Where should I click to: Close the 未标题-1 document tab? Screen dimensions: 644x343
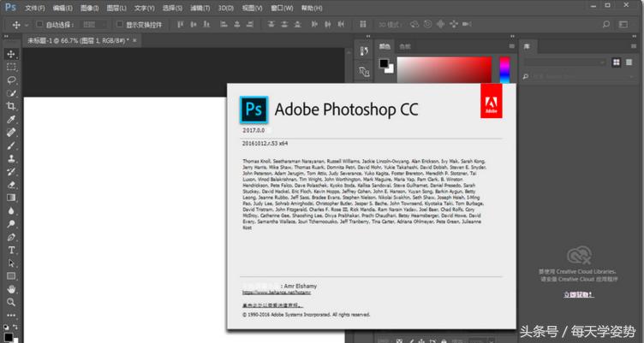tap(134, 40)
